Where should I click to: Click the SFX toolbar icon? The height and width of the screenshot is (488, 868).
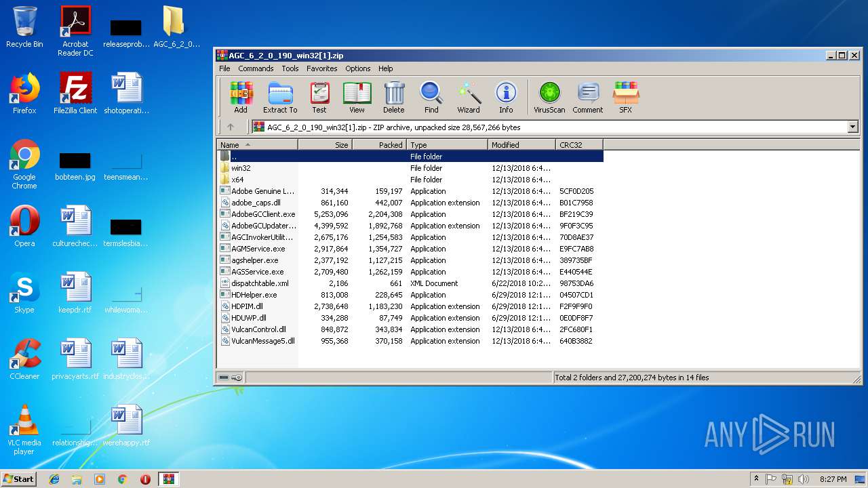(625, 97)
